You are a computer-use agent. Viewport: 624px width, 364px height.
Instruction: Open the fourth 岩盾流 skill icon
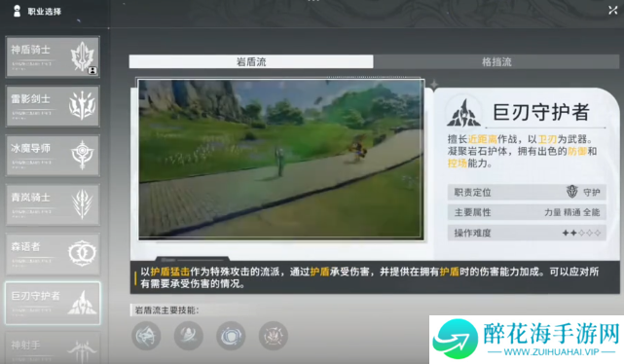pos(273,336)
